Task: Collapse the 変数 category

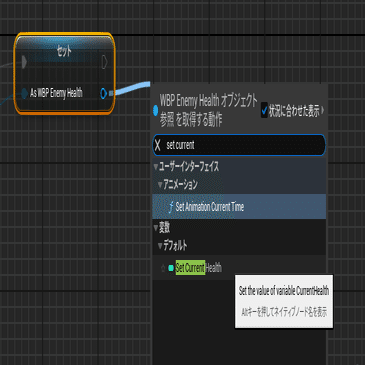Action: pos(155,228)
